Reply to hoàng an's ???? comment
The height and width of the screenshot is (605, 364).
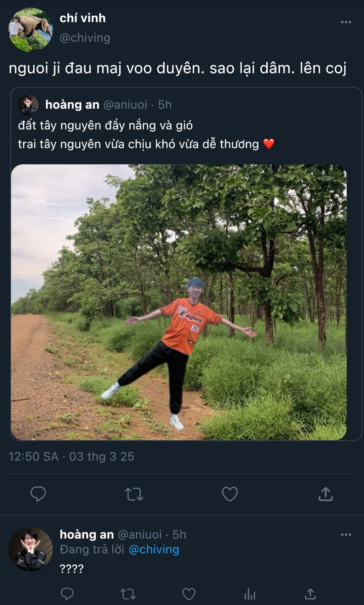click(x=67, y=594)
